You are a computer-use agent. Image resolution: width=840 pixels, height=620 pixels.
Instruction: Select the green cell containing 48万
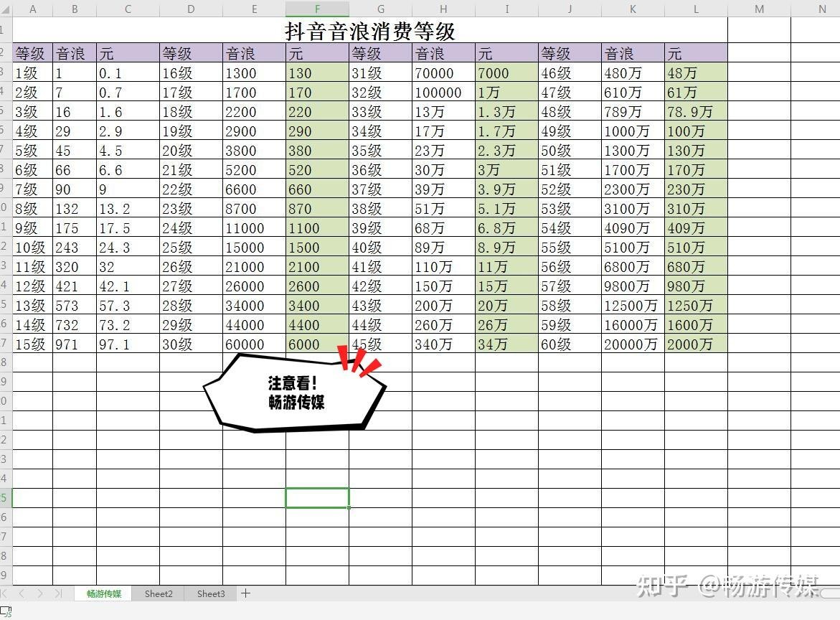[696, 73]
